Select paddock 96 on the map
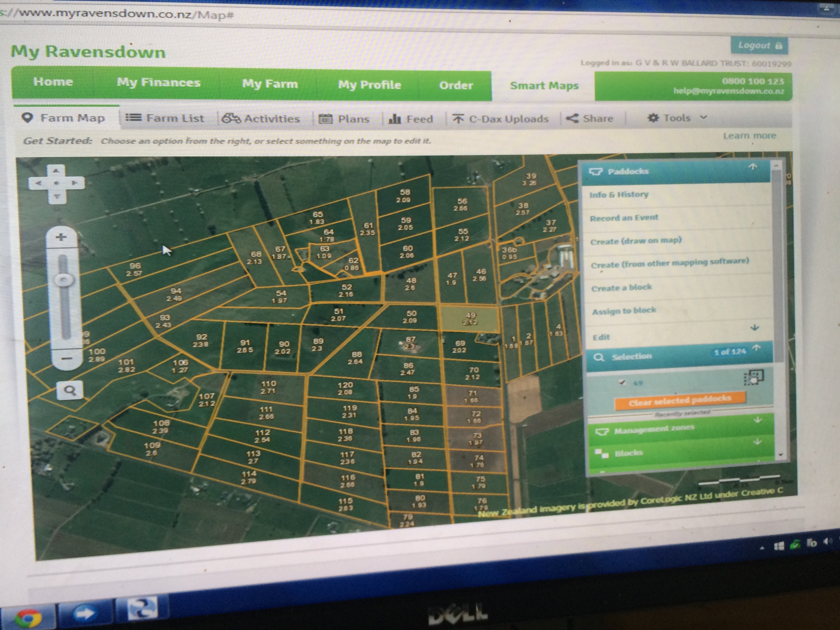Screen dimensions: 840x630 [134, 269]
